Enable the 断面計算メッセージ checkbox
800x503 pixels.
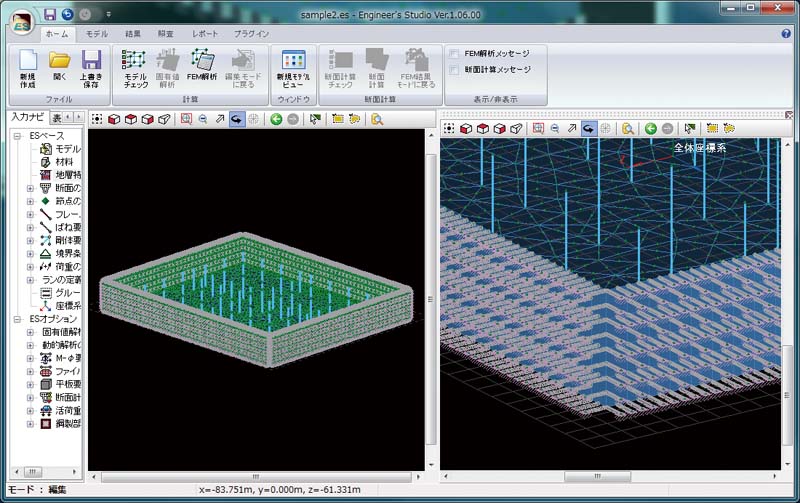pyautogui.click(x=455, y=70)
